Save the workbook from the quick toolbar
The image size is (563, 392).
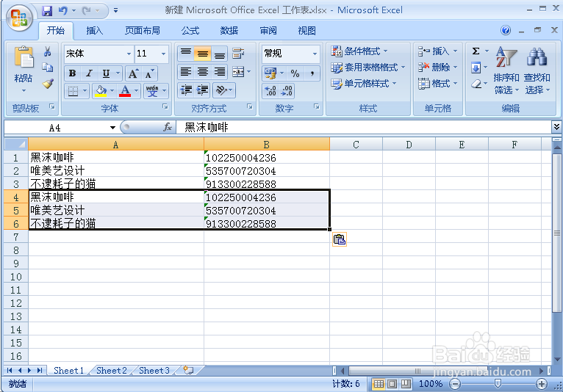[x=47, y=11]
